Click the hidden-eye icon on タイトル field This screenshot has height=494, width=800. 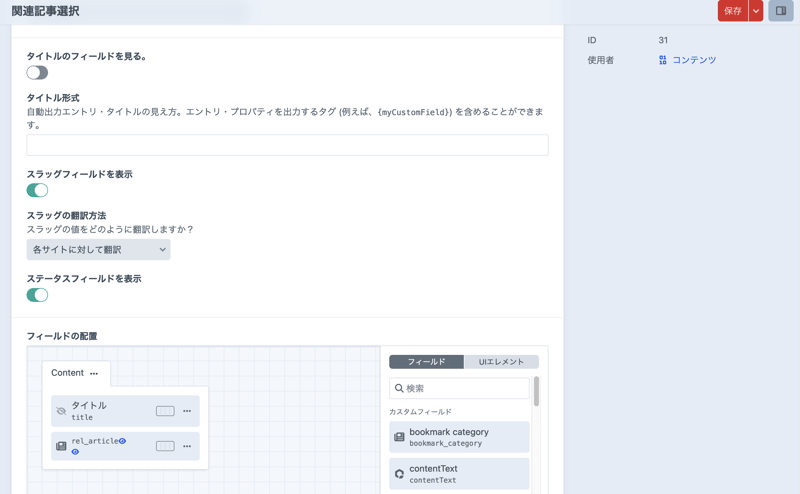[x=61, y=411]
